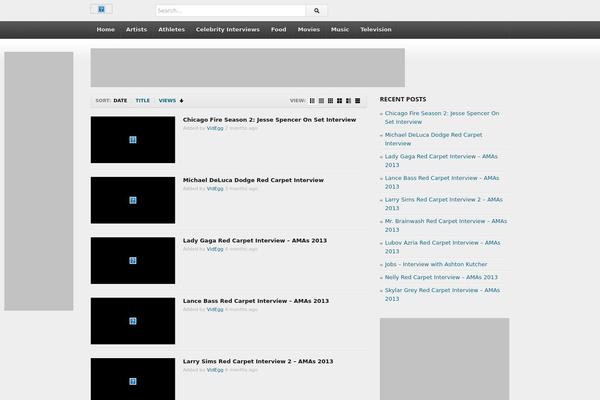The image size is (600, 400).
Task: Open the Recent Posts link for Mr. Brainwash Red Carpet
Action: pos(446,225)
